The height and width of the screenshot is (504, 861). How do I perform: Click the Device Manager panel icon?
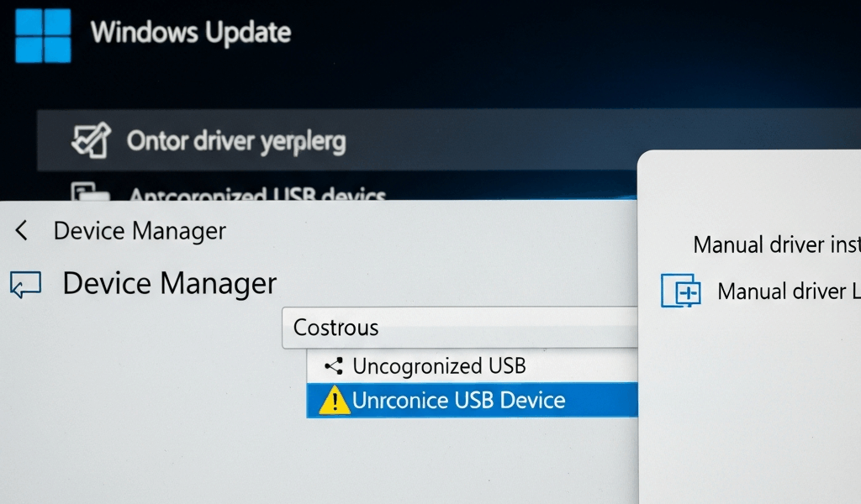point(24,284)
